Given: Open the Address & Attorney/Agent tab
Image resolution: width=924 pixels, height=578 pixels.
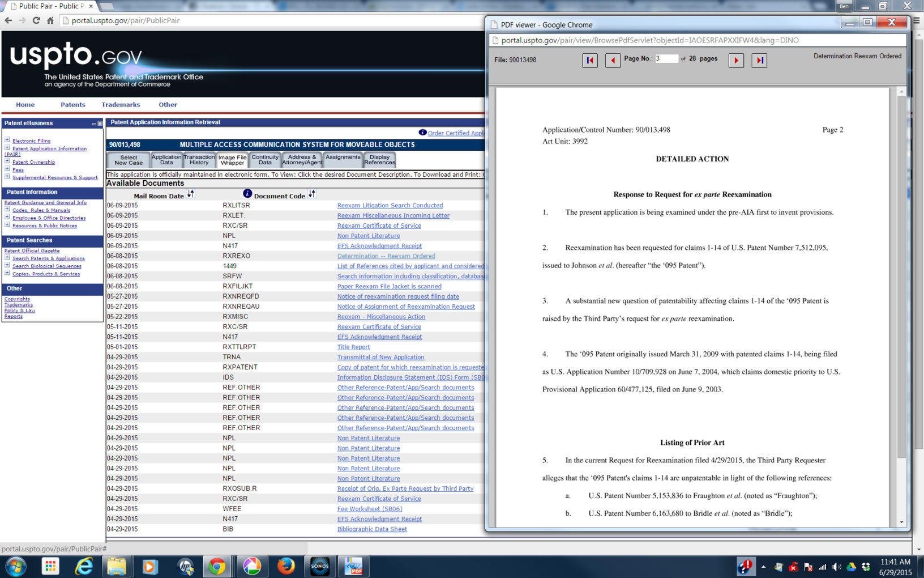Looking at the screenshot, I should tap(302, 160).
